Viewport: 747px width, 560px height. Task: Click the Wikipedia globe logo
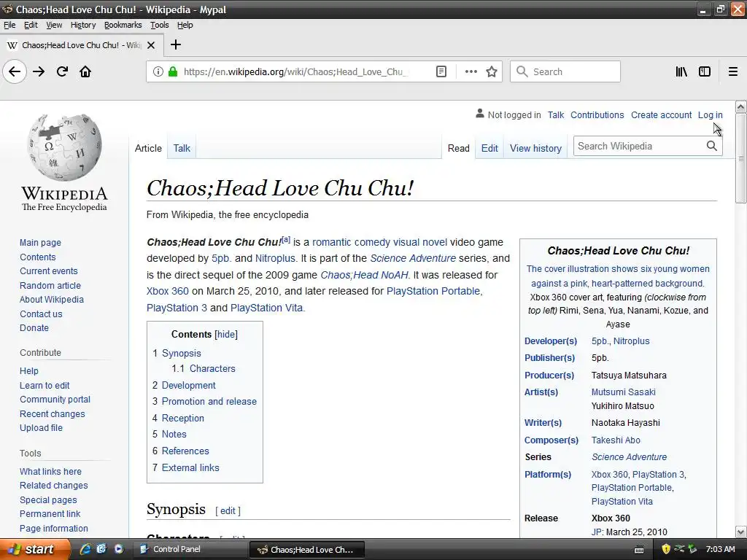64,147
